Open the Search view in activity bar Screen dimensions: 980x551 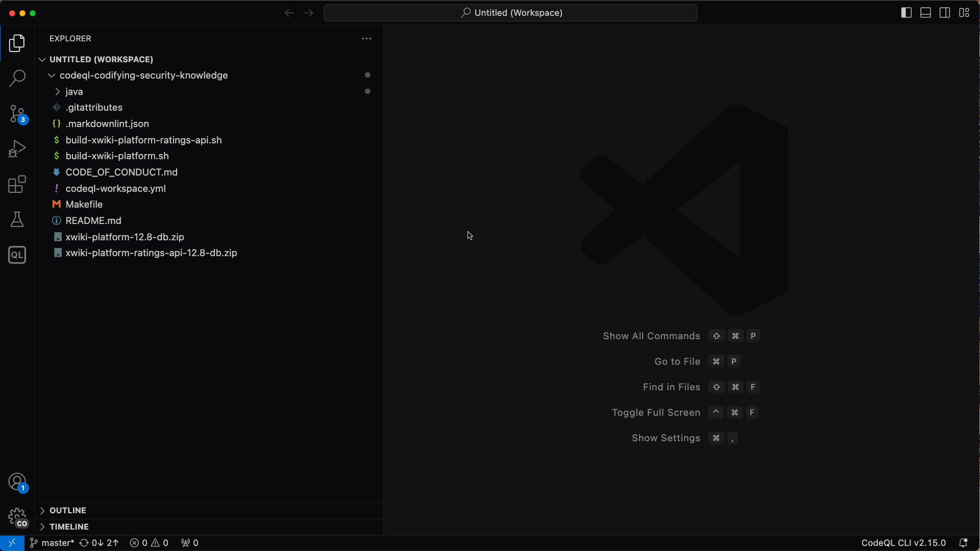(17, 79)
